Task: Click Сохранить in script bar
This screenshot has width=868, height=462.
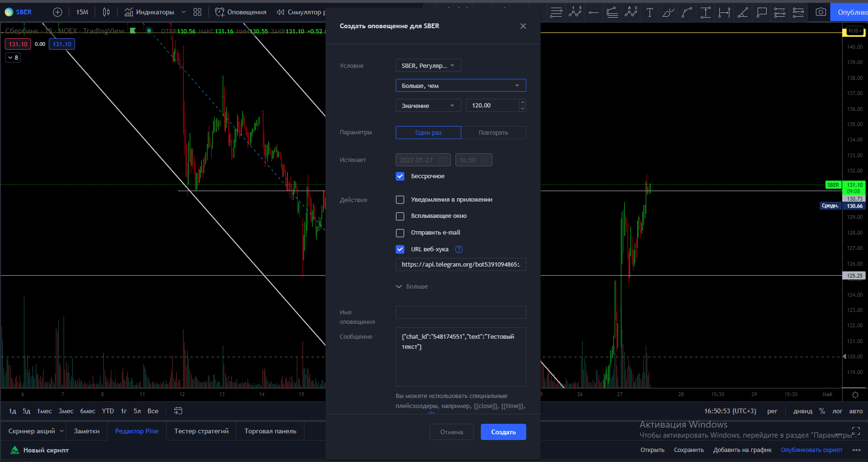Action: 689,450
